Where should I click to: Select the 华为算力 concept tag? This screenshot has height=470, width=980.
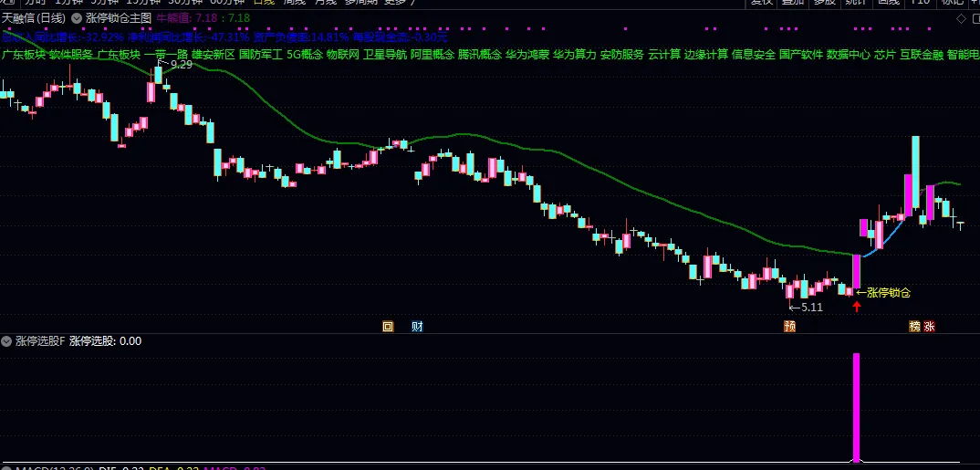pyautogui.click(x=574, y=55)
